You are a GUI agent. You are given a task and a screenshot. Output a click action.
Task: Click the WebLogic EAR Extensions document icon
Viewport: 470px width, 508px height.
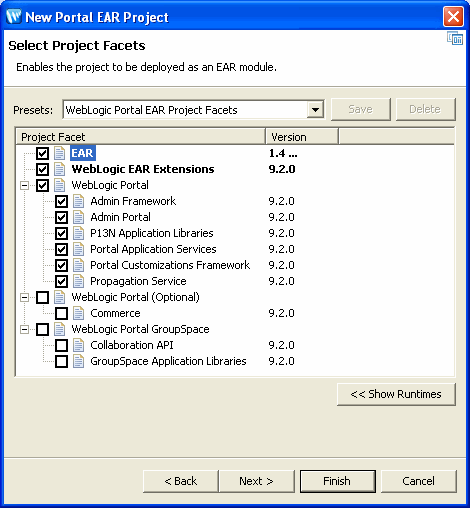(60, 169)
